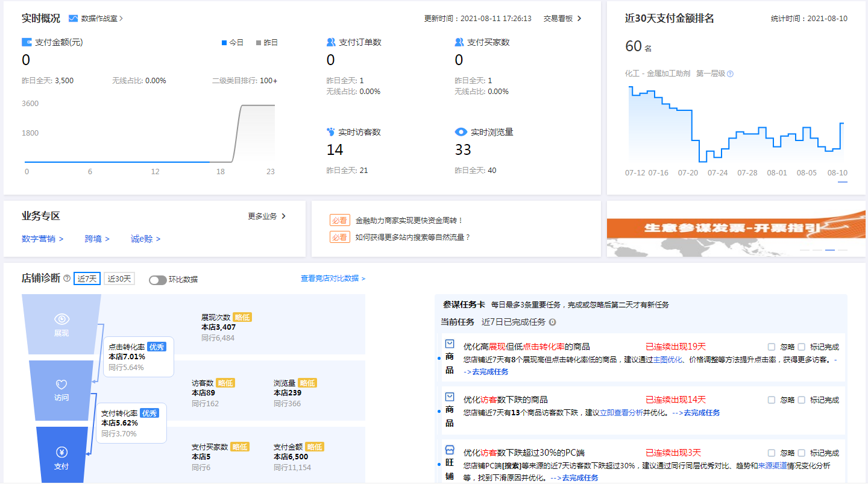This screenshot has height=484, width=868.
Task: Click the 支付买家数 buyer icon
Action: coord(459,42)
